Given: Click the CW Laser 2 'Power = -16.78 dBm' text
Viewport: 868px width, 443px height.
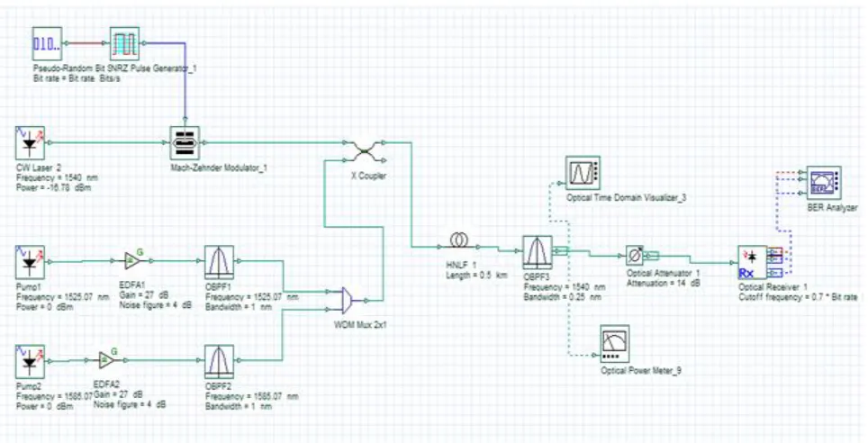Looking at the screenshot, I should [x=54, y=188].
